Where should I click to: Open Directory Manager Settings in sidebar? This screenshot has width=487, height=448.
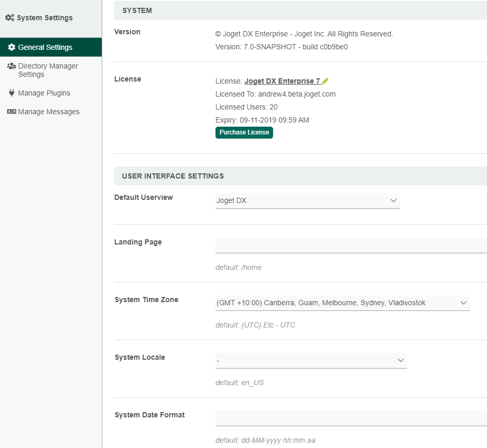[x=48, y=70]
